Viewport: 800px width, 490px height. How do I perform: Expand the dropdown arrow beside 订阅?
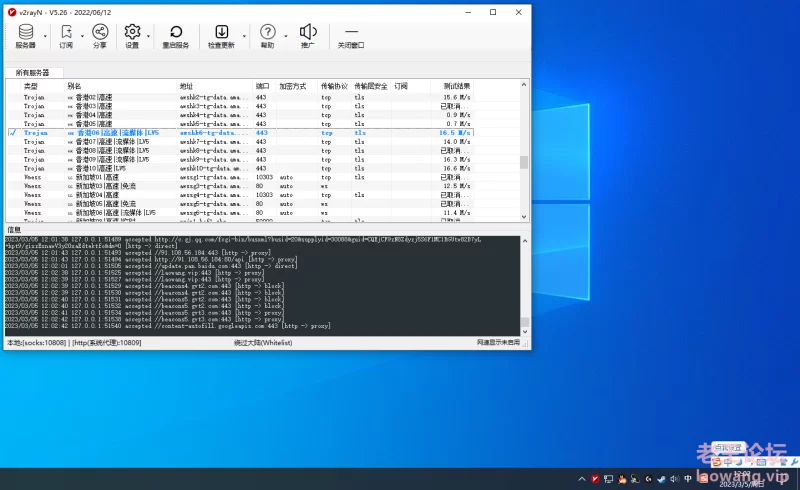coord(82,36)
